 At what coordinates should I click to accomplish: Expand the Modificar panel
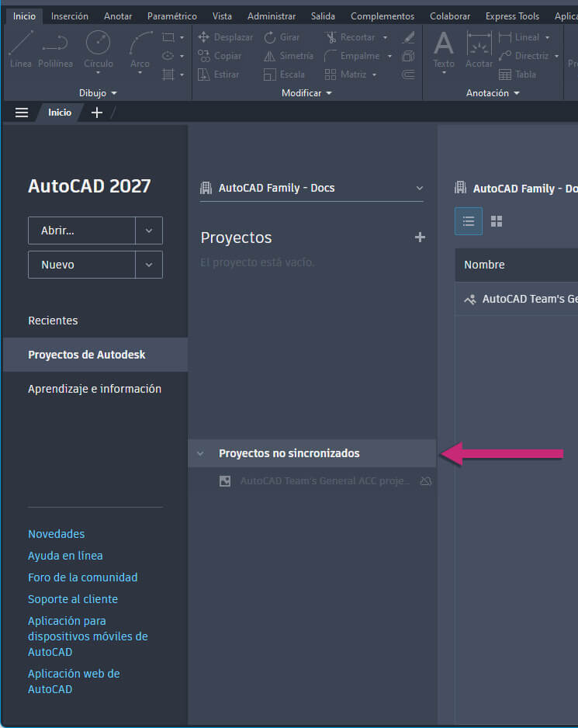(307, 93)
